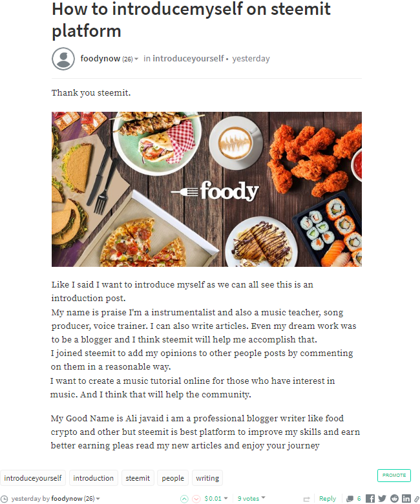Expand the 9 votes list
420x504 pixels.
click(x=251, y=498)
